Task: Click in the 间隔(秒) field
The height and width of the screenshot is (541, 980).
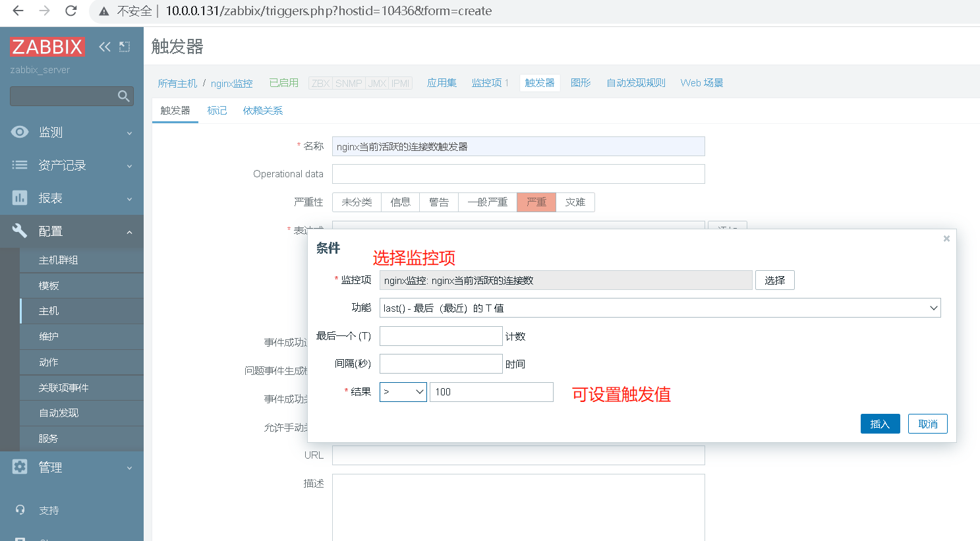Action: 441,364
